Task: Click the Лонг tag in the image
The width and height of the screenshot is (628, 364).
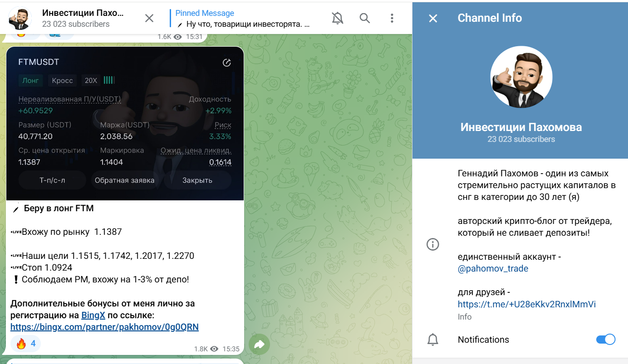Action: 31,80
